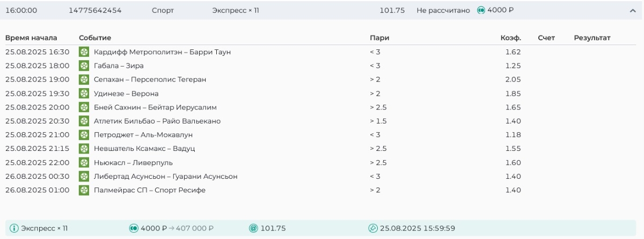Click football icon beside Удинезе – Верона
The height and width of the screenshot is (239, 644).
[x=84, y=93]
